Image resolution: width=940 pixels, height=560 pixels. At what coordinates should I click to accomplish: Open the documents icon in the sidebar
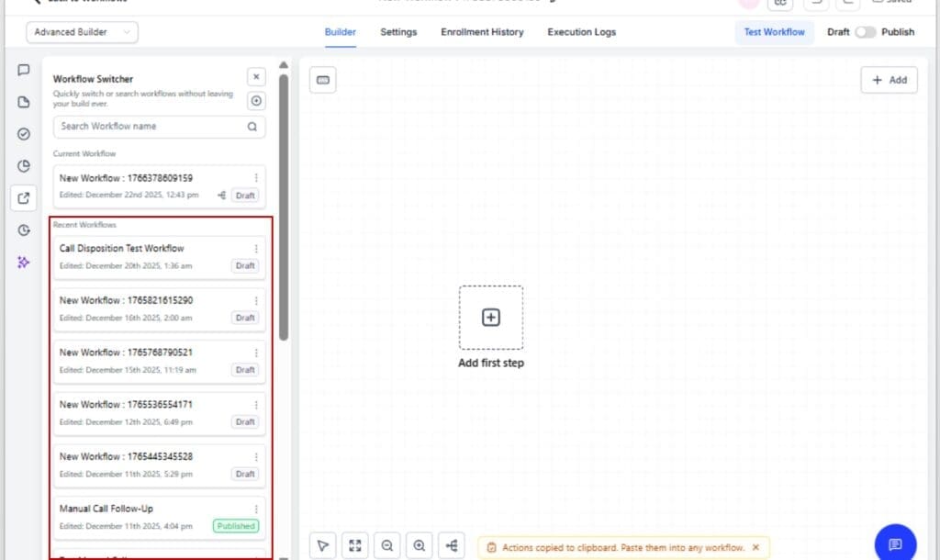point(24,102)
